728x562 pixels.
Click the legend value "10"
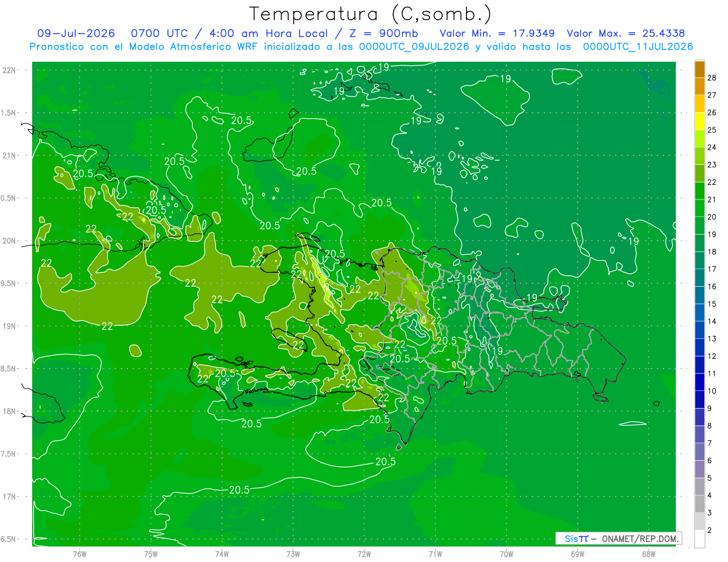click(x=712, y=391)
